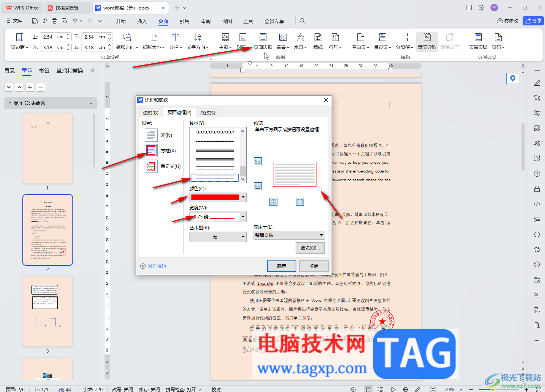Open the 应用于 整篇文档 dropdown
Screen dimensions: 545x392
[x=289, y=235]
